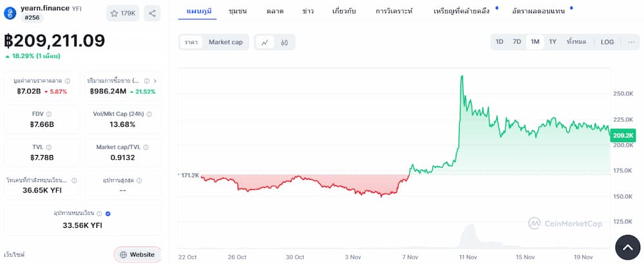Switch to line chart icon
The width and height of the screenshot is (644, 264).
[x=265, y=42]
